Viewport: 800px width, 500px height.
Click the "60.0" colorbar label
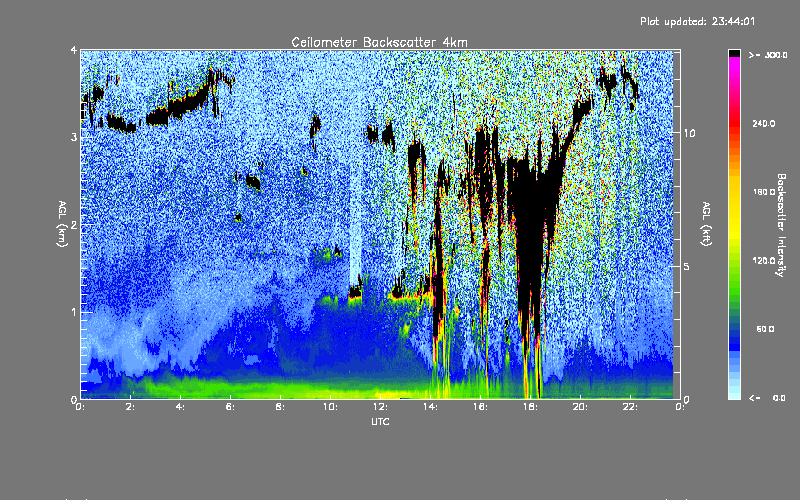click(765, 329)
